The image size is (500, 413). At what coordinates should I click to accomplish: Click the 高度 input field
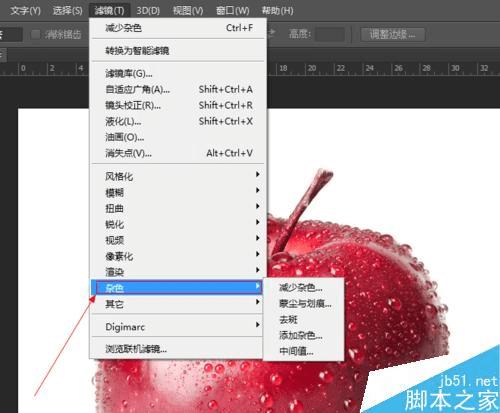click(x=330, y=34)
